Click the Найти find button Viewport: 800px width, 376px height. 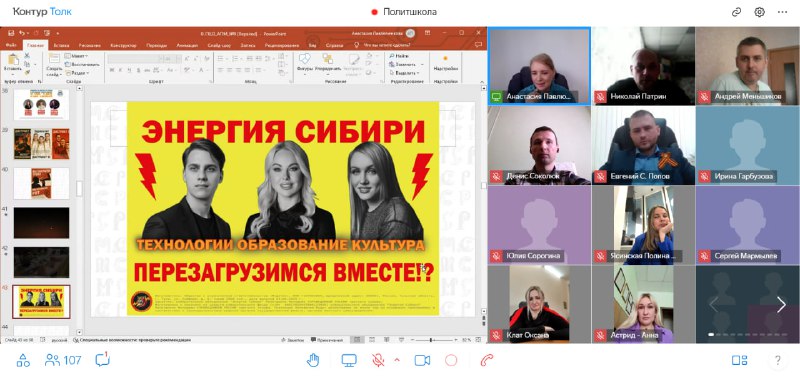click(x=398, y=56)
